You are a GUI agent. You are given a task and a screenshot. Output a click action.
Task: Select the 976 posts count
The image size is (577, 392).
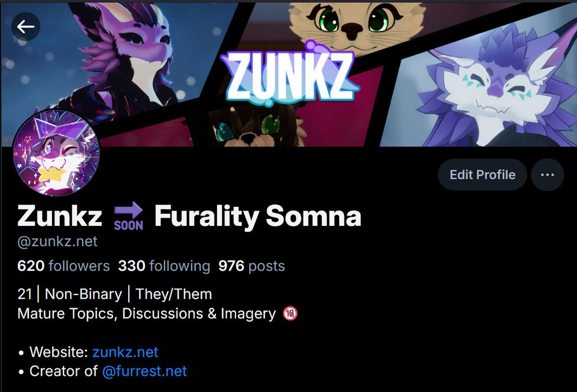click(252, 266)
